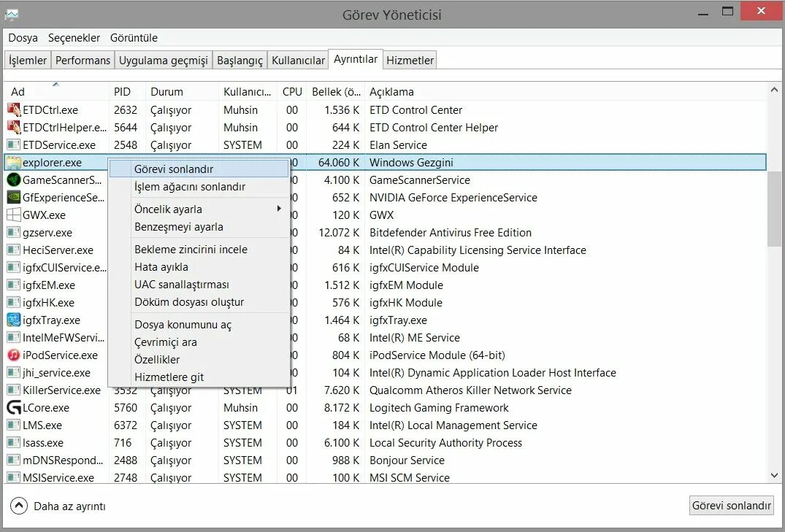This screenshot has height=532, width=785.
Task: Select the Ayrıntılar tab
Action: click(x=356, y=59)
